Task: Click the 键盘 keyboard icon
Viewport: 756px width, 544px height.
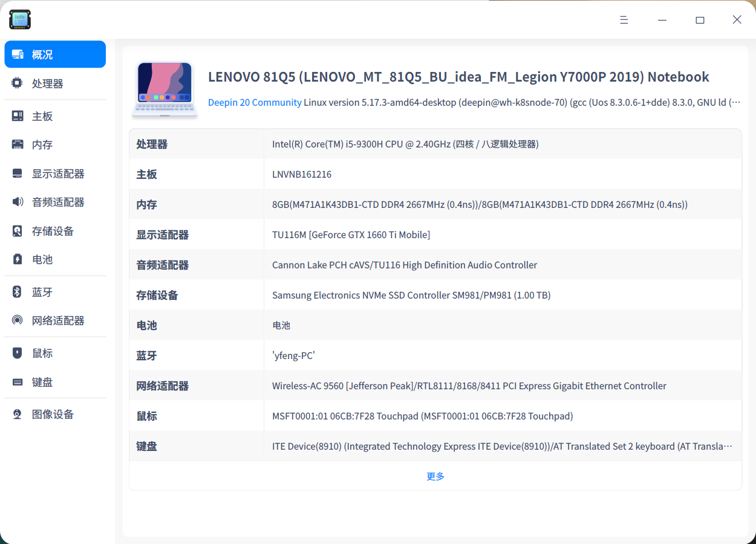Action: click(x=18, y=382)
